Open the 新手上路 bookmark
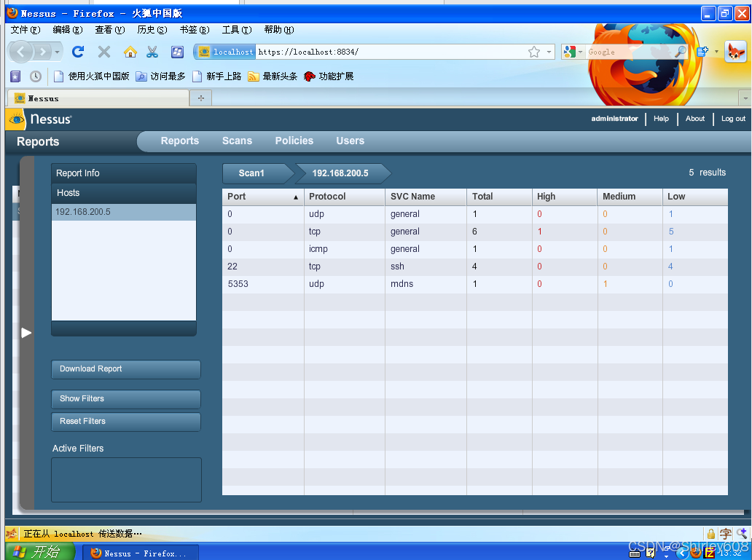The image size is (752, 560). coord(216,76)
